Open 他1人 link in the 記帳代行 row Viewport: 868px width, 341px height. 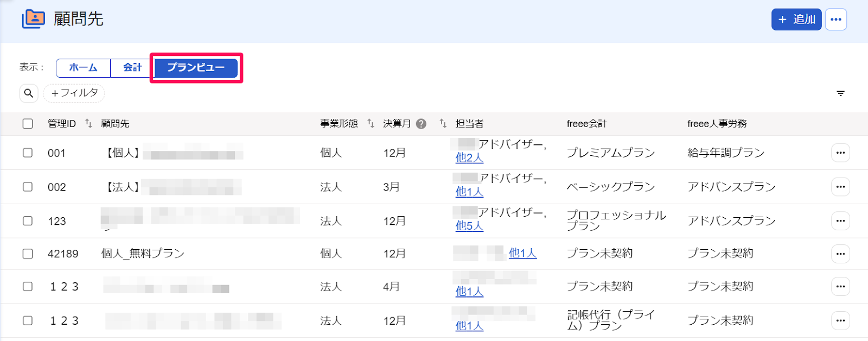coord(469,326)
